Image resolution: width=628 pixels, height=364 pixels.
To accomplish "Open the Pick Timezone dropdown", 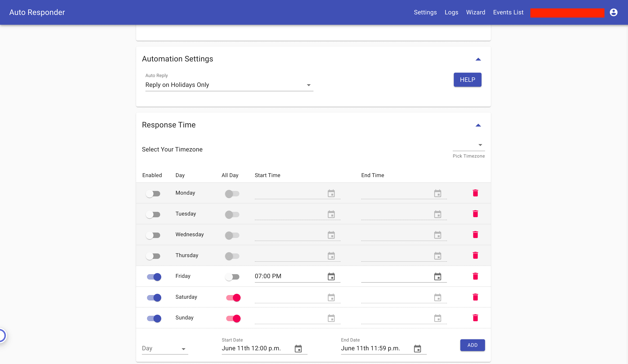I will [x=469, y=145].
